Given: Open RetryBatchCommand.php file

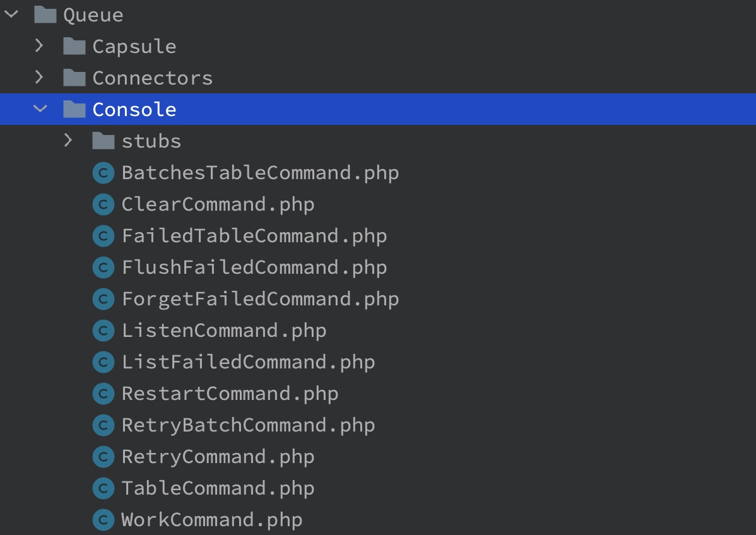Looking at the screenshot, I should click(248, 425).
